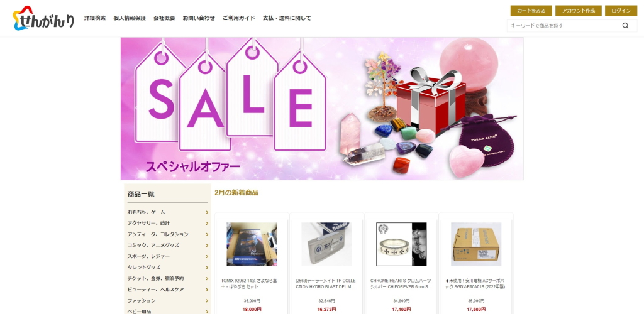Go to お問い合わせ page
644x314 pixels.
199,18
